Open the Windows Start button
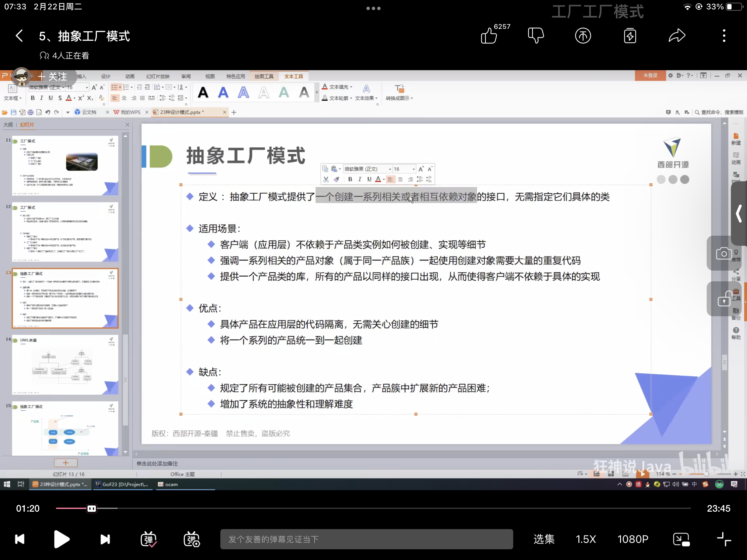747x560 pixels. point(6,484)
